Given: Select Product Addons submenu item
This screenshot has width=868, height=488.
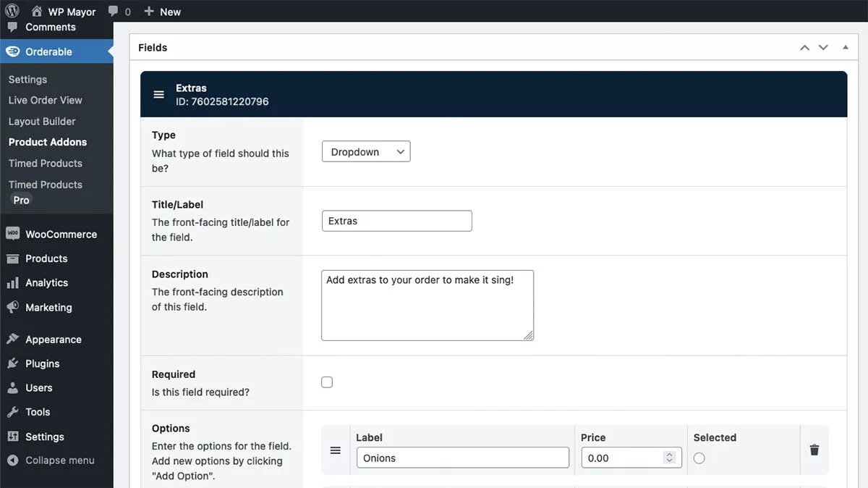Looking at the screenshot, I should [48, 142].
